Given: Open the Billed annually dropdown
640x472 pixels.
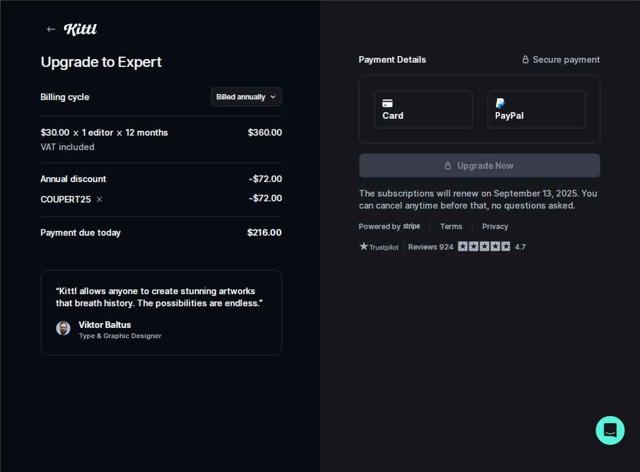Looking at the screenshot, I should tap(245, 97).
